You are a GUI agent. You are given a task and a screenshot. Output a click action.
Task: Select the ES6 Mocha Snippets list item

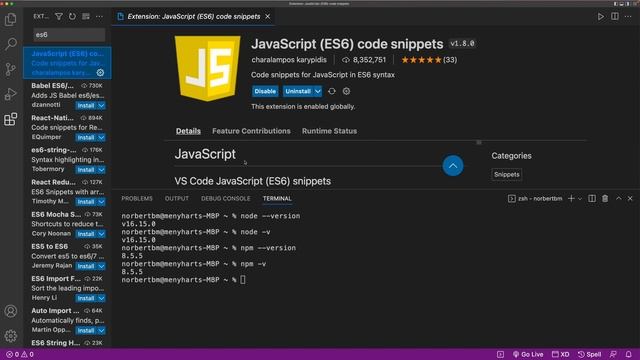pos(67,224)
